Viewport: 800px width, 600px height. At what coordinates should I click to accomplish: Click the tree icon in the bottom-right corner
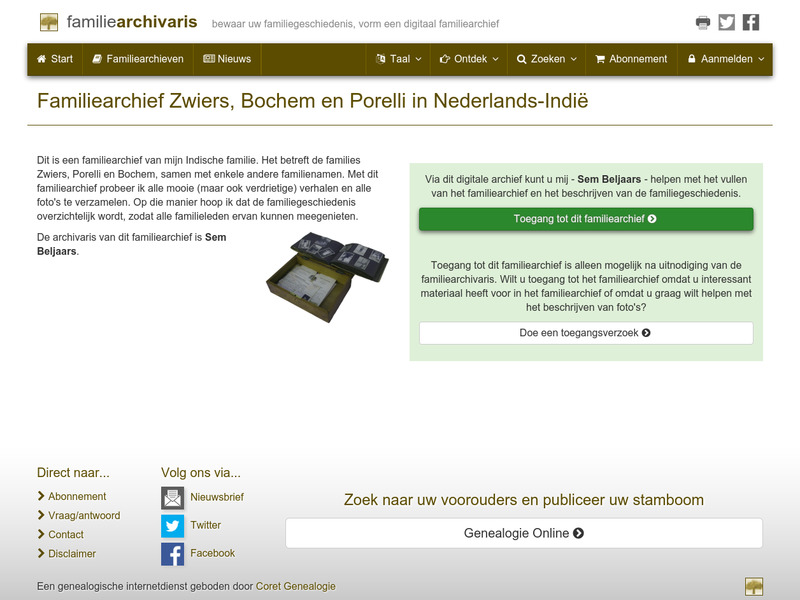(x=755, y=586)
